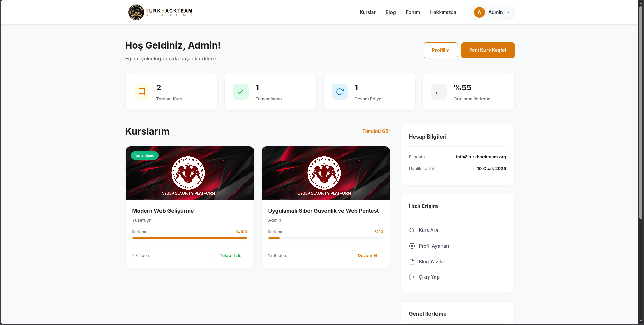Viewport: 644px width, 325px height.
Task: Open the Uygulamalı Siber Güvenlik course thumbnail
Action: 326,173
